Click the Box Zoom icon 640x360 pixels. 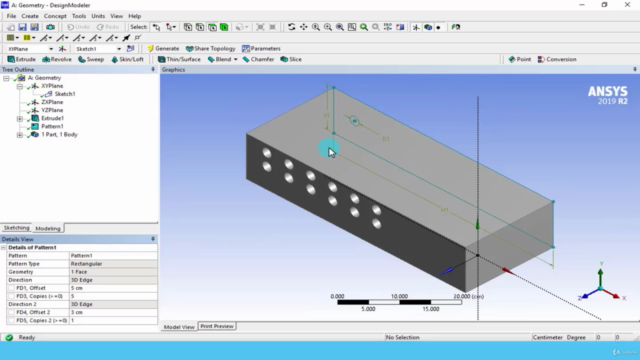328,27
